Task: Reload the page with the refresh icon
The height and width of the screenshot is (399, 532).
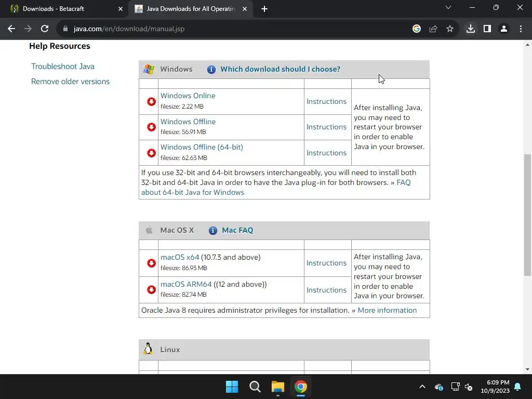Action: click(45, 29)
